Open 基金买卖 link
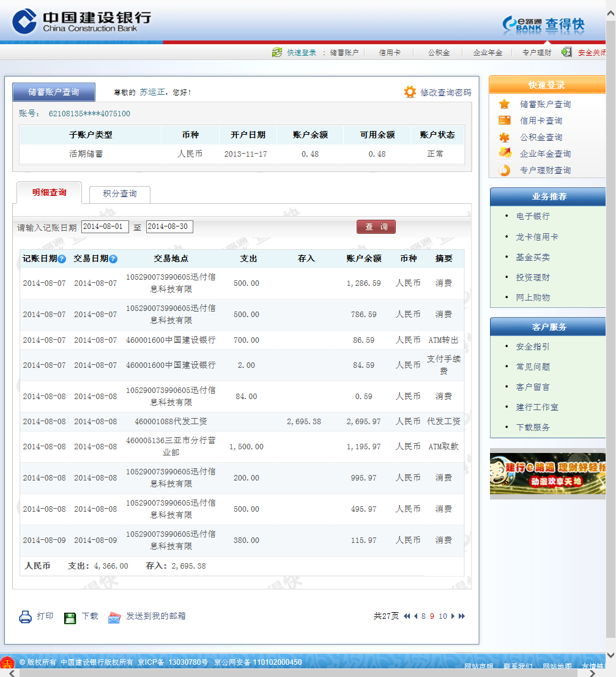This screenshot has width=616, height=677. click(x=533, y=257)
